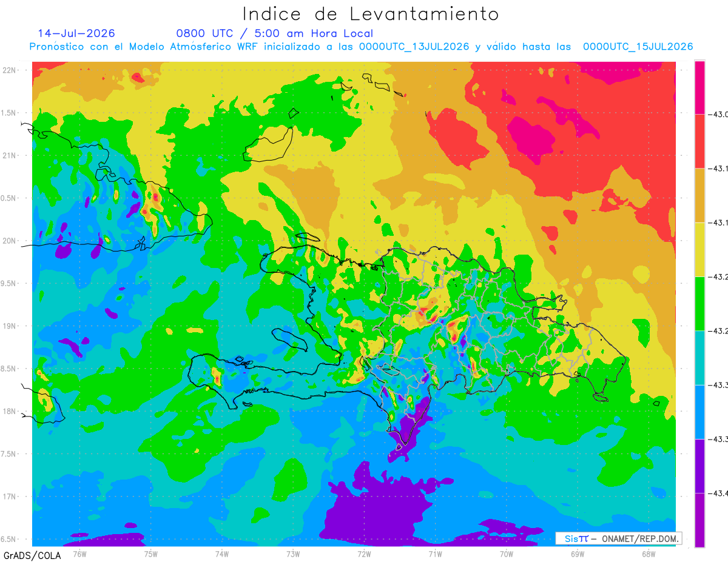
Task: Click the '69W' longitude label
Action: point(577,554)
